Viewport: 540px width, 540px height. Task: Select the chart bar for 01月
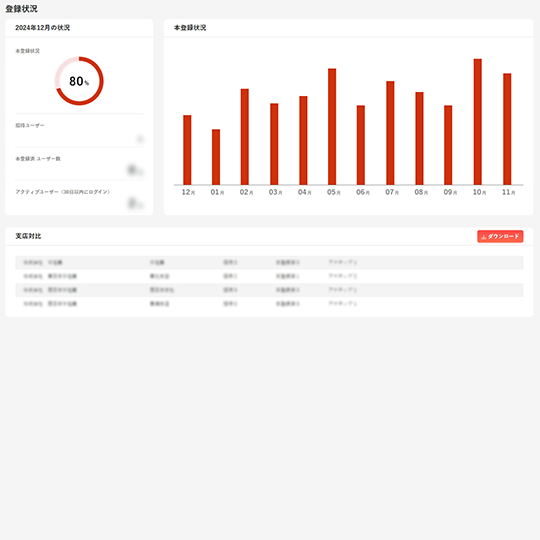coord(216,157)
